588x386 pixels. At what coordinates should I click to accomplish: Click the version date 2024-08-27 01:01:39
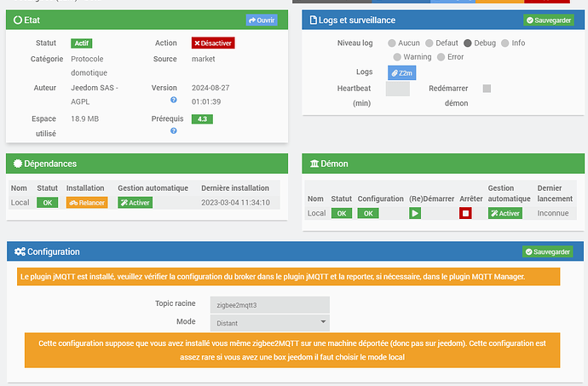point(210,95)
